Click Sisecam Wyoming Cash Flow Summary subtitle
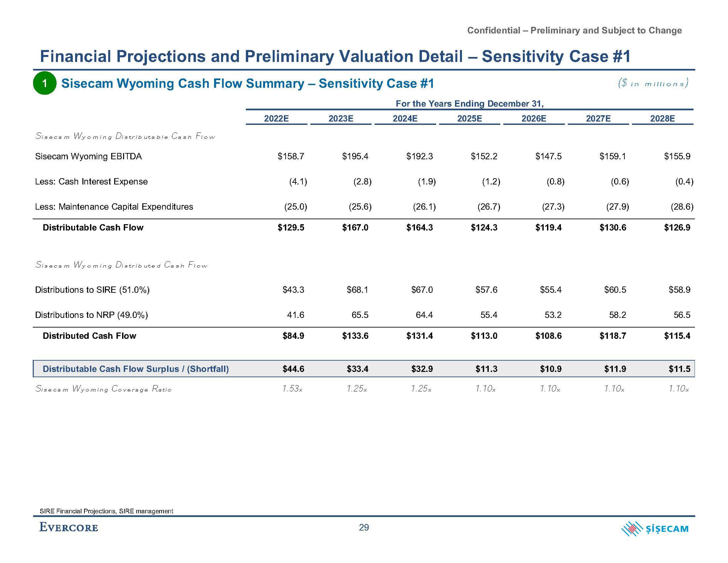 point(248,83)
